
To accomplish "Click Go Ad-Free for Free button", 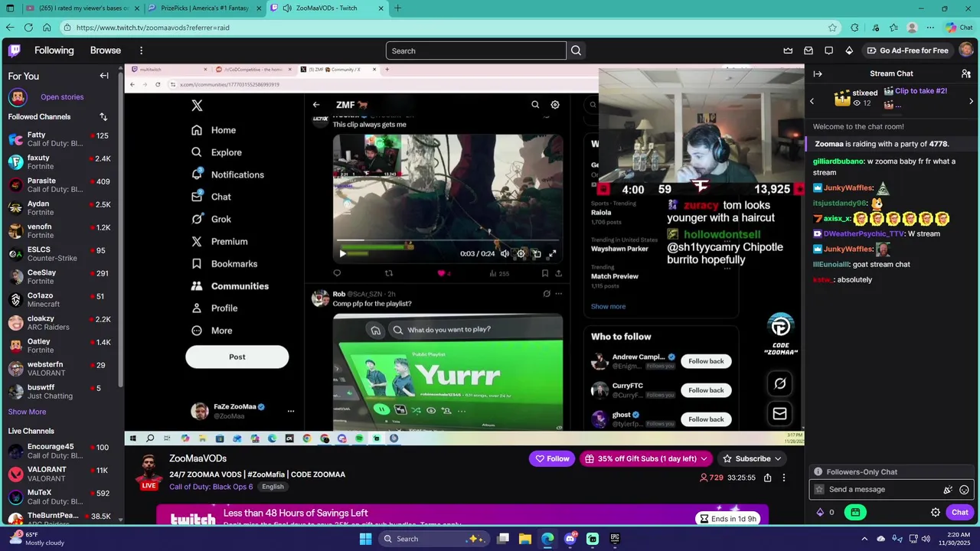I will 907,51.
